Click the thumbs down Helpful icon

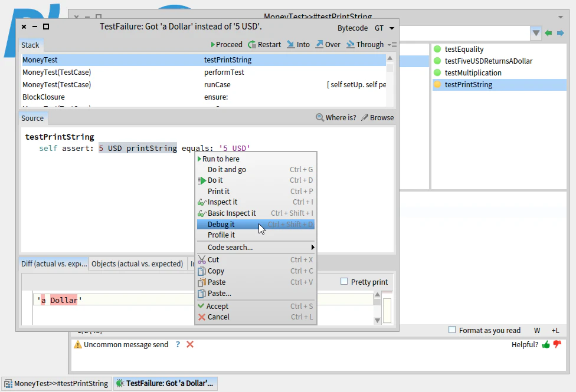[x=557, y=345]
